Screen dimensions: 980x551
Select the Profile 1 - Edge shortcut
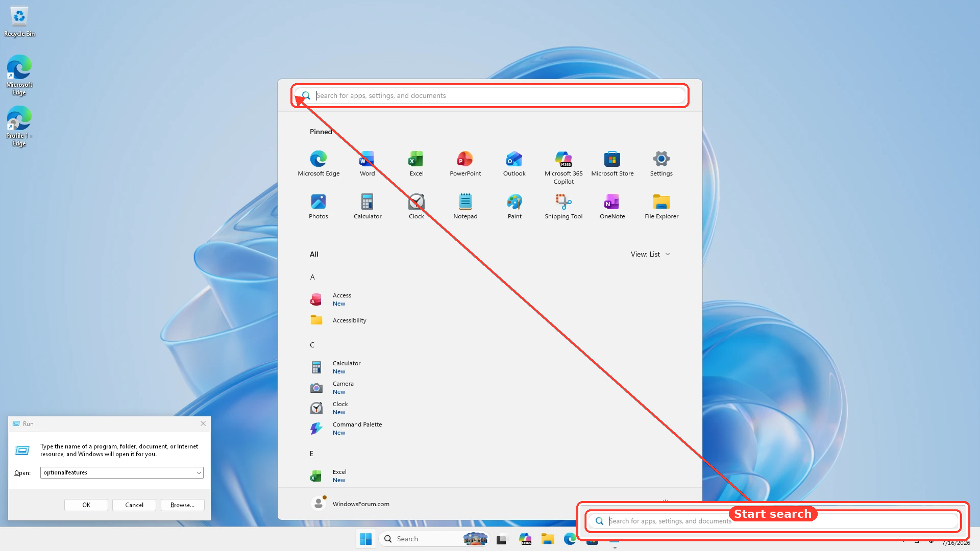(x=19, y=126)
